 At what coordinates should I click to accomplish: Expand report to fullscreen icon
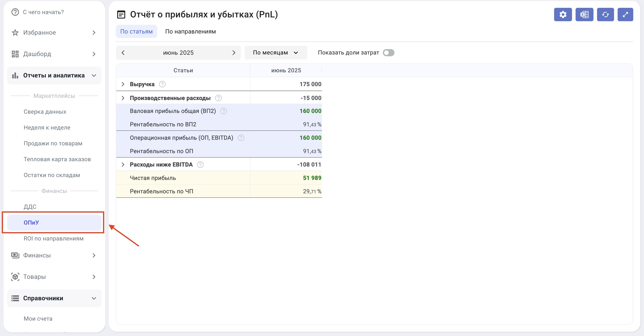[x=625, y=15]
